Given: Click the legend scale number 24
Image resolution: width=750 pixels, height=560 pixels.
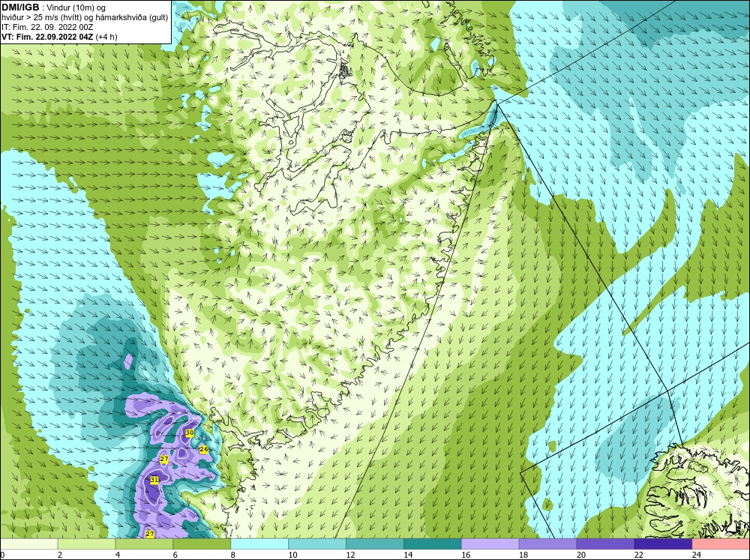Looking at the screenshot, I should point(697,555).
